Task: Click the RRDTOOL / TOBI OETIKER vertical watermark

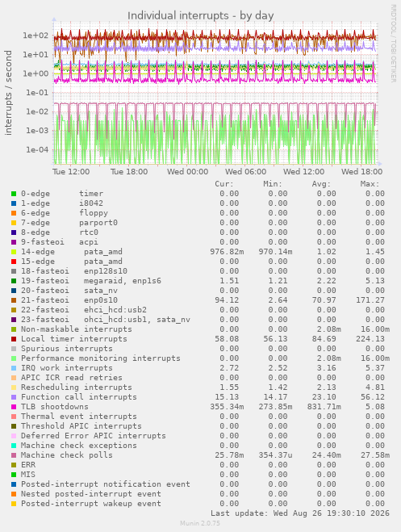Action: 394,43
